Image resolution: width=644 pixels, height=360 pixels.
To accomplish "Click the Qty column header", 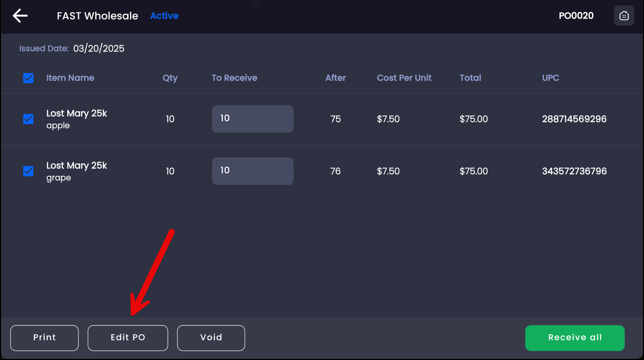I will [x=170, y=78].
